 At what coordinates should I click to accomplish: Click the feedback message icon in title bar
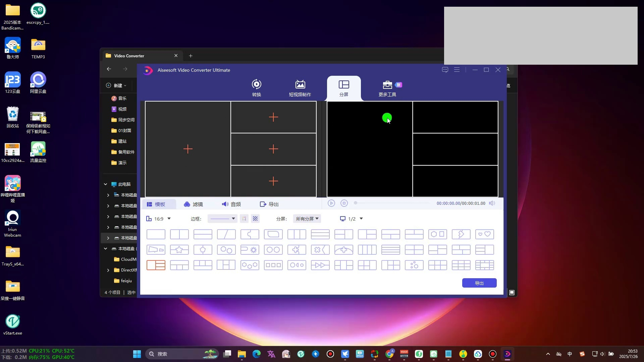coord(445,70)
